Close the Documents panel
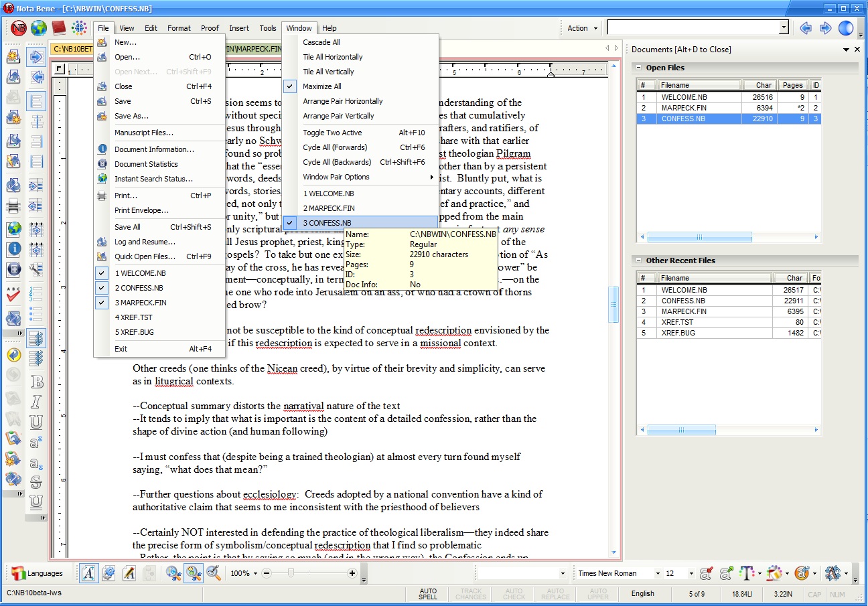 [x=857, y=50]
